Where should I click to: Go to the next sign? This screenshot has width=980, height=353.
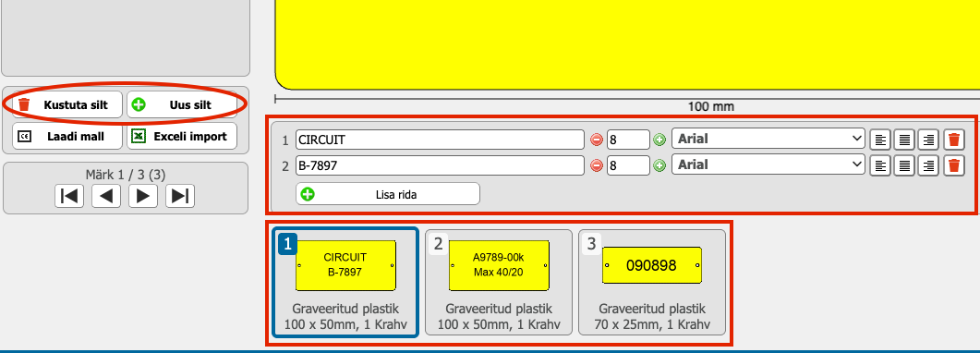142,196
